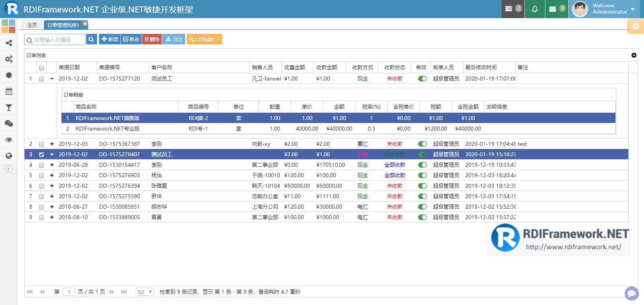Click the Administrator avatar picture
The height and width of the screenshot is (305, 644).
pyautogui.click(x=580, y=9)
